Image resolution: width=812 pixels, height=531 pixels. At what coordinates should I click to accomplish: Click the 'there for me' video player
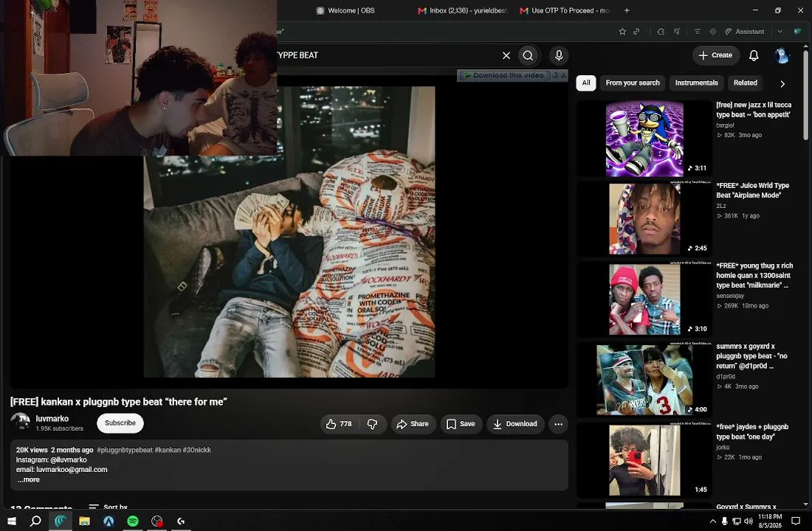(x=289, y=232)
